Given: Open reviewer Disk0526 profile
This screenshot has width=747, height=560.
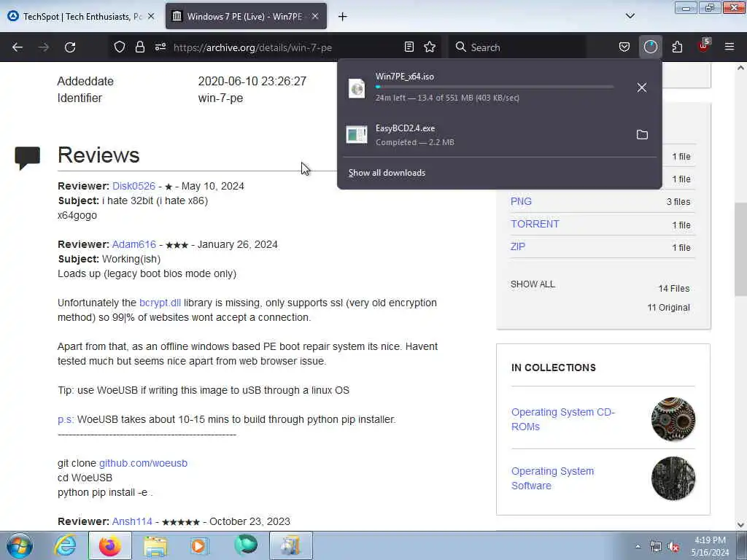Looking at the screenshot, I should 134,186.
